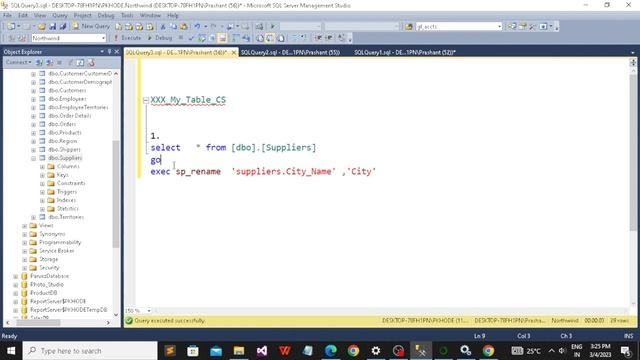The width and height of the screenshot is (640, 360).
Task: Open Microsoft Edge from the taskbar
Action: click(x=331, y=351)
